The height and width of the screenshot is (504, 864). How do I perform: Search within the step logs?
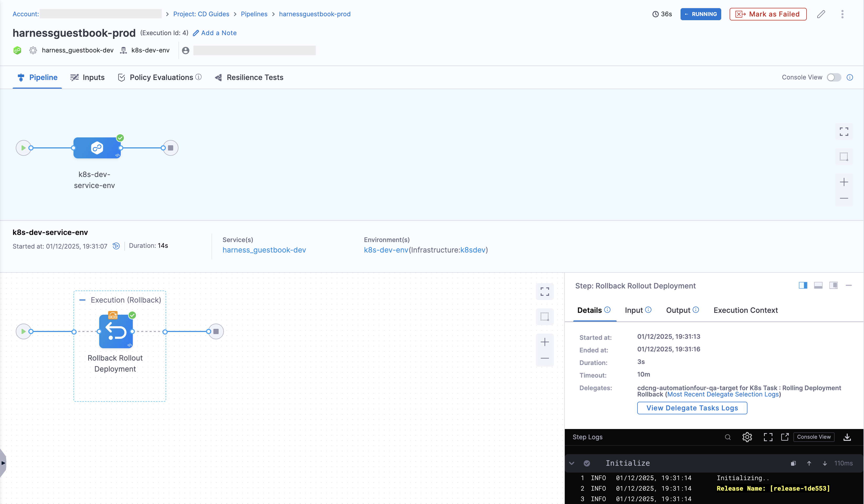pyautogui.click(x=728, y=437)
